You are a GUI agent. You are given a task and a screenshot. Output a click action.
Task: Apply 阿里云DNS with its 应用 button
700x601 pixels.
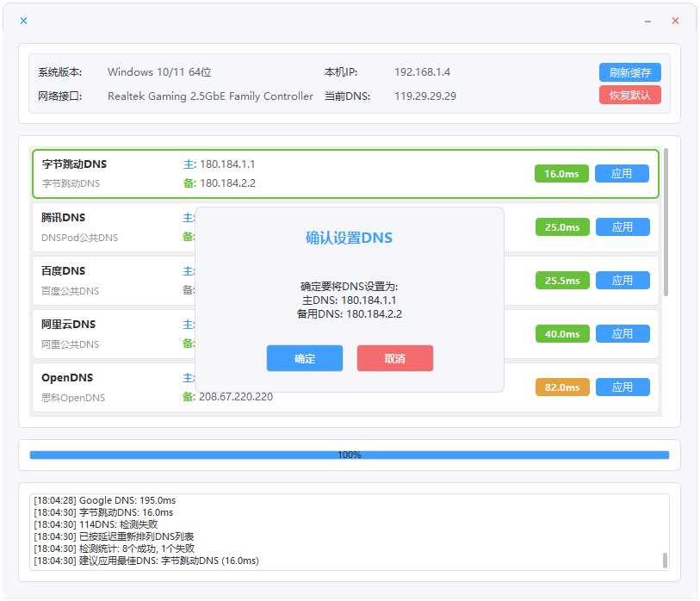tap(623, 333)
